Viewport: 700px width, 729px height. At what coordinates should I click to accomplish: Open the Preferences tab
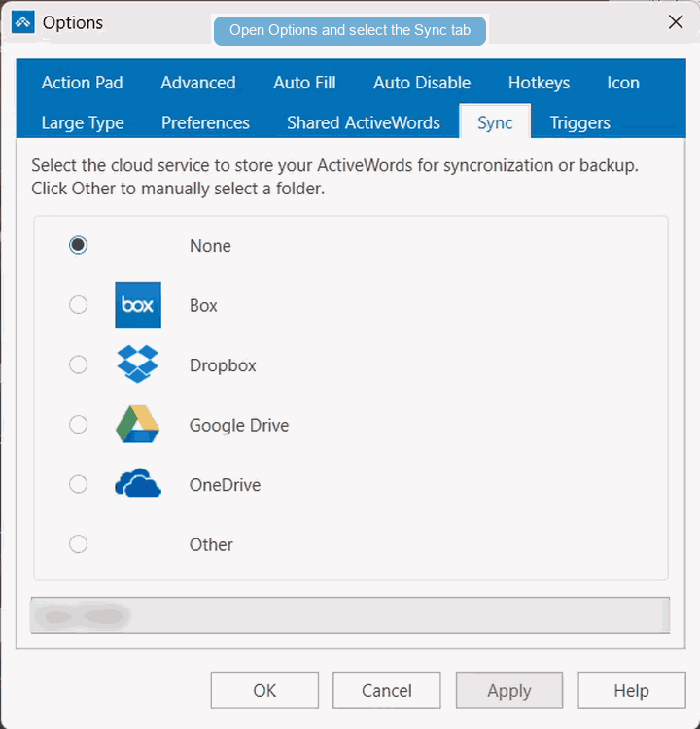point(205,122)
